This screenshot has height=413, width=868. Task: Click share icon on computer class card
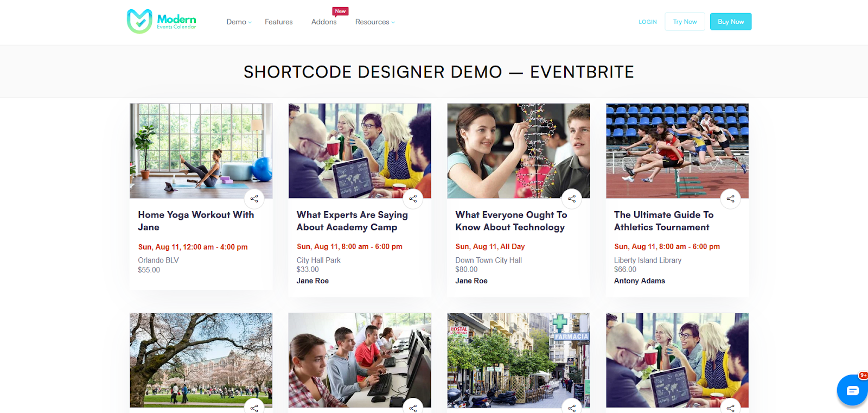point(413,407)
